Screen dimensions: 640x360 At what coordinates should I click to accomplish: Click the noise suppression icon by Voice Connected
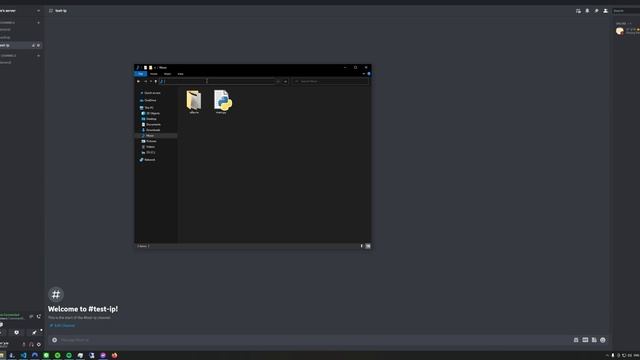pos(31,316)
